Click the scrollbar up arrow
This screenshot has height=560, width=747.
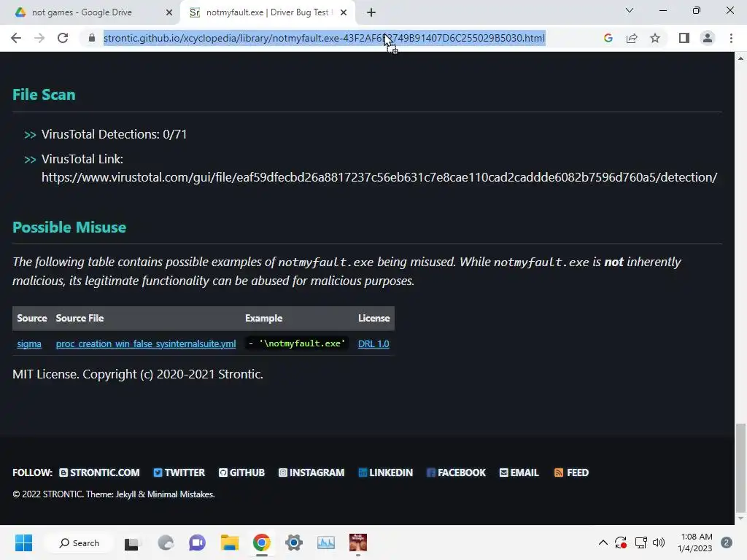740,58
